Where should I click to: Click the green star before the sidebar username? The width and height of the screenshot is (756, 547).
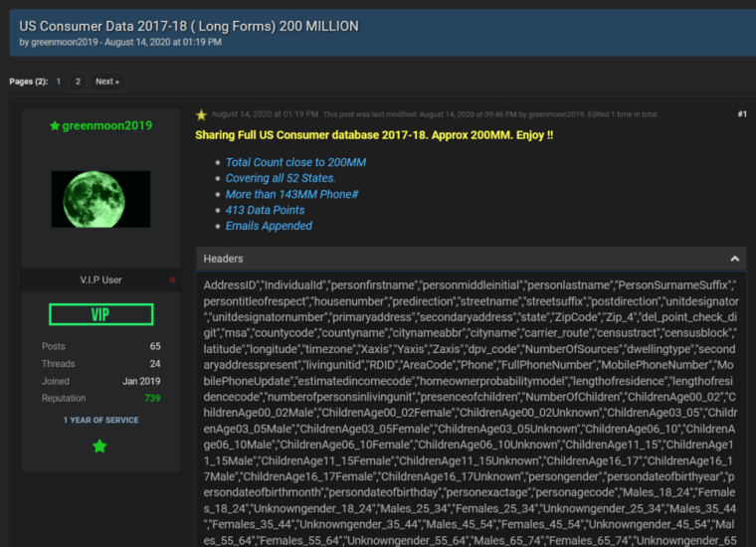(x=55, y=125)
